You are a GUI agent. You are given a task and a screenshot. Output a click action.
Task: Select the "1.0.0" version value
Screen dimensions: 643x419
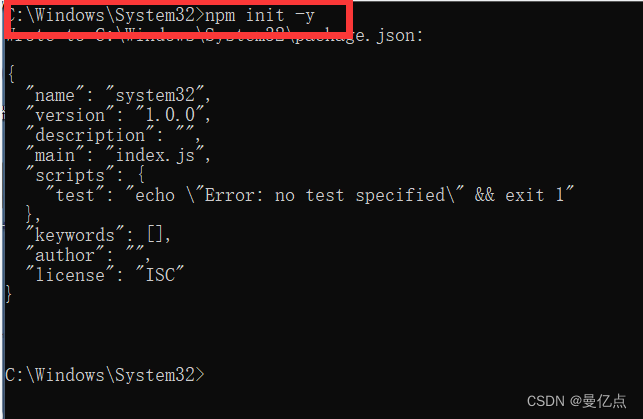pos(174,115)
